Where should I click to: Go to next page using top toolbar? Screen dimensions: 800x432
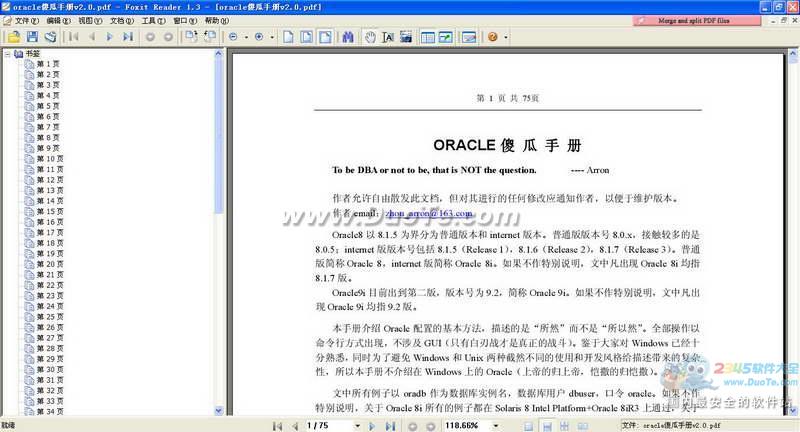click(109, 37)
